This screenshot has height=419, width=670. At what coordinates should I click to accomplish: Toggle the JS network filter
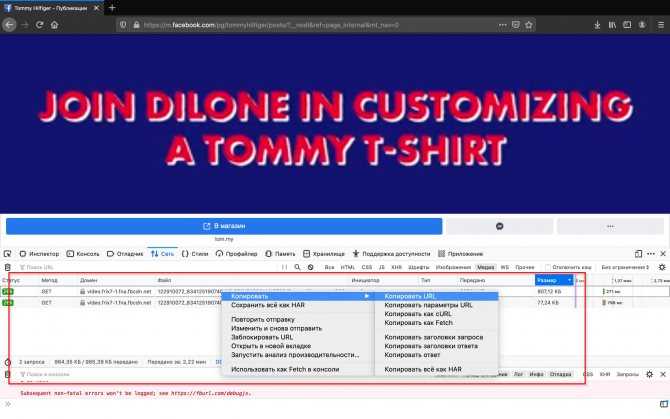382,267
